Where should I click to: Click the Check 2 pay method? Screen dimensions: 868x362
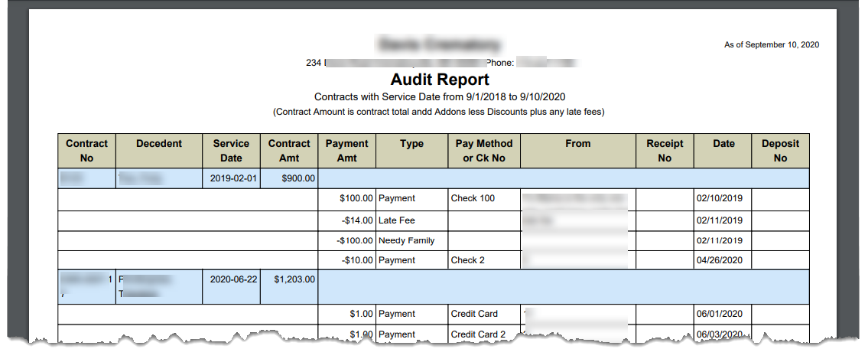click(x=468, y=260)
